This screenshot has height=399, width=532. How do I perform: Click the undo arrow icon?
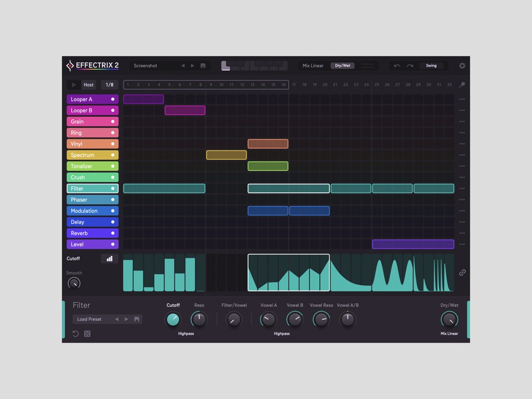coord(397,65)
